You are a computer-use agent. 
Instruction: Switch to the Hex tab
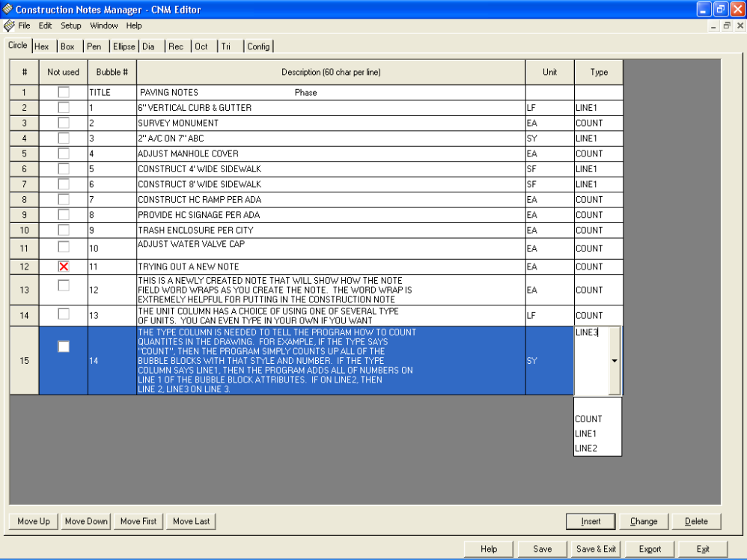pyautogui.click(x=42, y=46)
